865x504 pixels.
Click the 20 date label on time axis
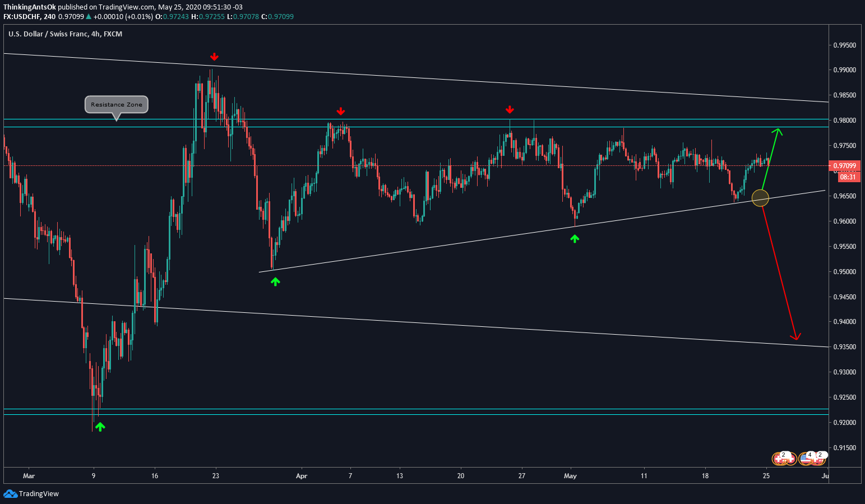click(461, 476)
